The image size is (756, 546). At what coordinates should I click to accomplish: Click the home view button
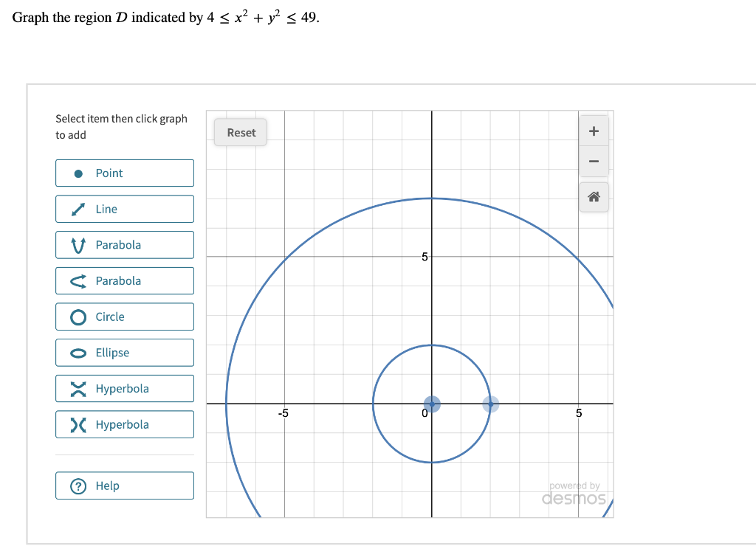(594, 196)
